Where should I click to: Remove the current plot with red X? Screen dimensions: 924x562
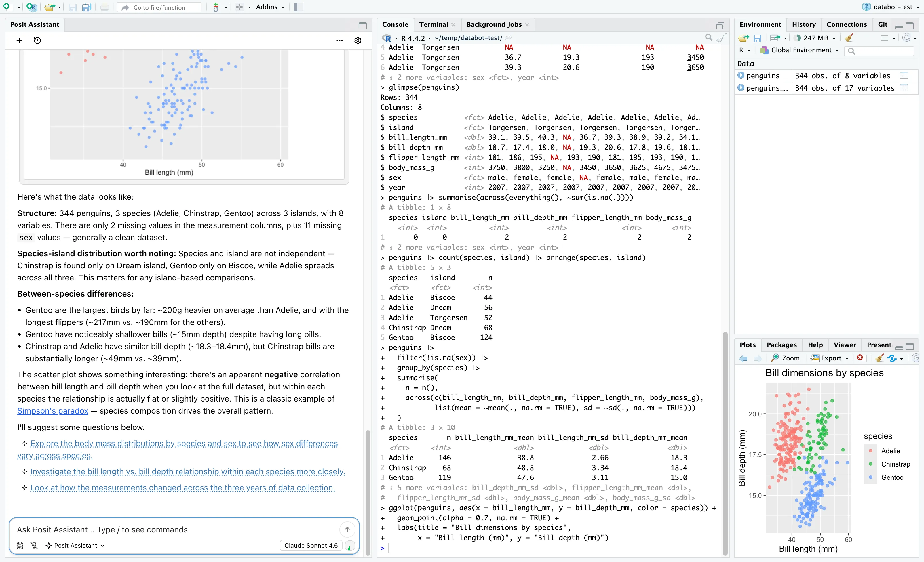click(860, 358)
